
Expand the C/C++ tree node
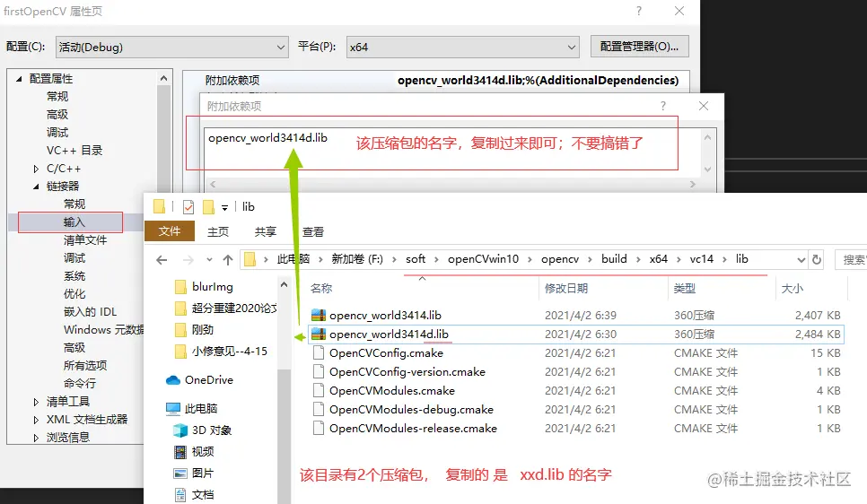36,169
